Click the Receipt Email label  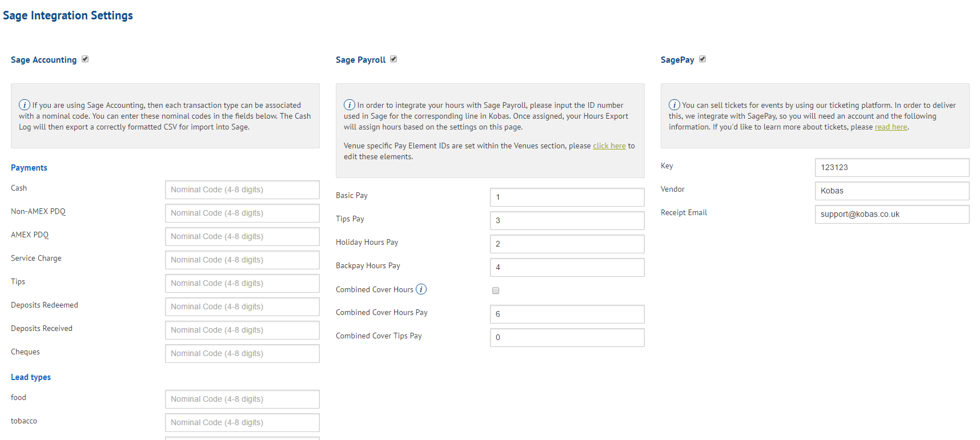684,212
